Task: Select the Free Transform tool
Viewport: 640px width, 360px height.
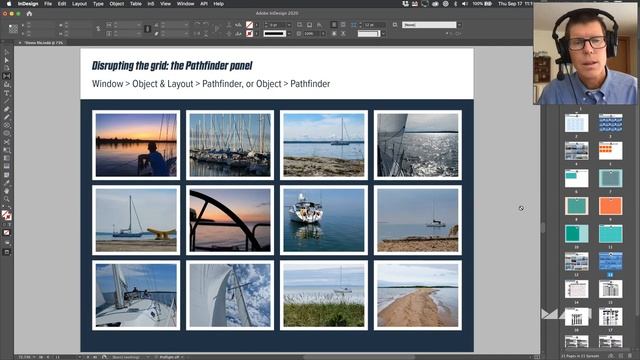Action: [7, 150]
